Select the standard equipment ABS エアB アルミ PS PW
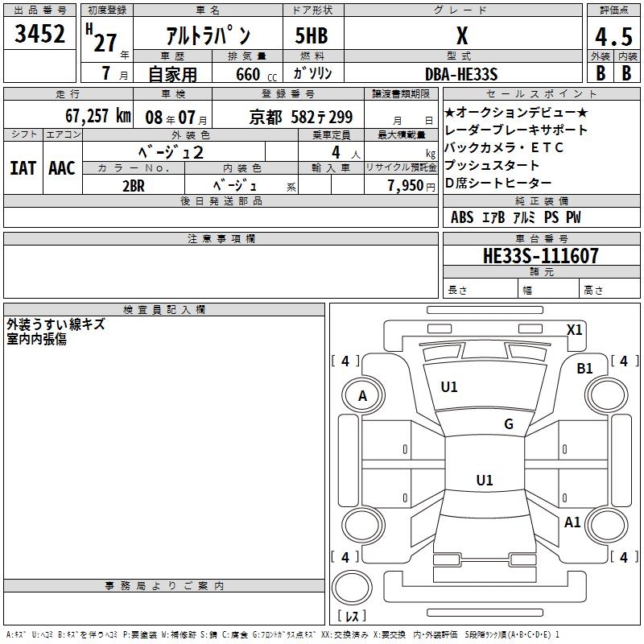Image resolution: width=644 pixels, height=644 pixels. point(516,217)
